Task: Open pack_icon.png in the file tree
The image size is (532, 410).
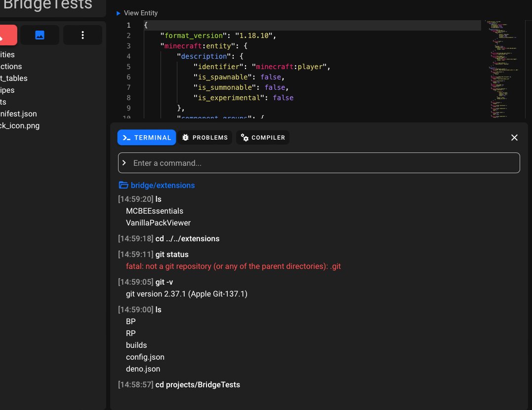Action: (20, 126)
